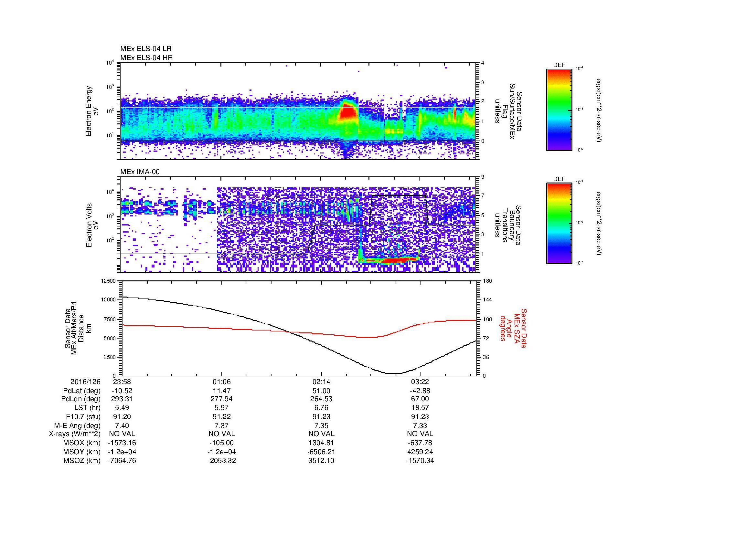Click the LST value 6.76
Image resolution: width=756 pixels, height=534 pixels.
click(x=321, y=408)
